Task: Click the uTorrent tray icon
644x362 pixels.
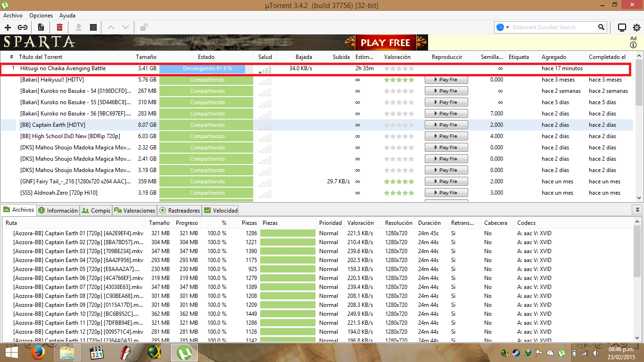Action: (x=561, y=353)
